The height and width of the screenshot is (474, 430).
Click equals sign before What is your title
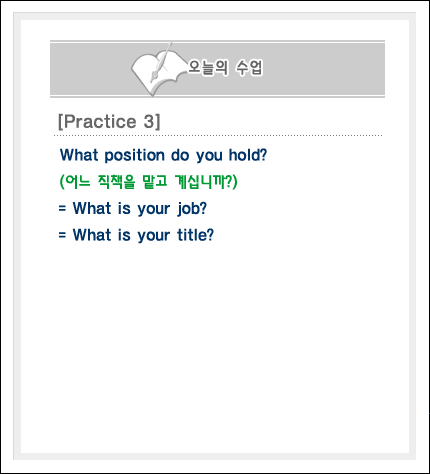[x=62, y=235]
